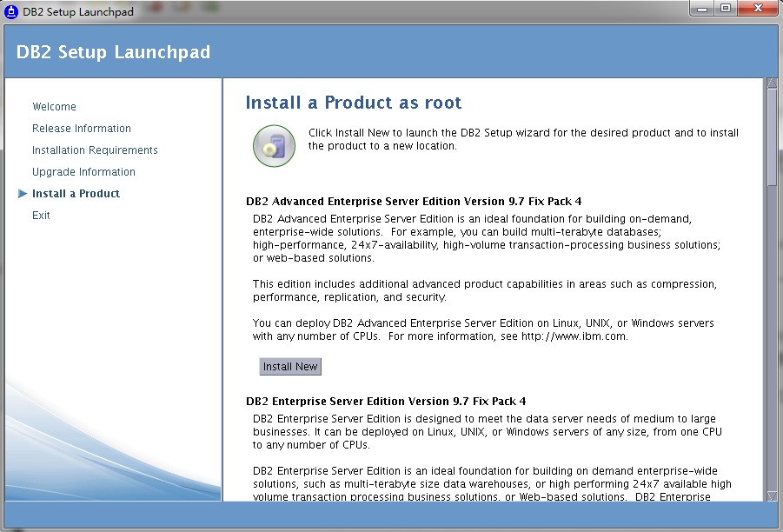
Task: Go to Installation Requirements section
Action: click(x=95, y=150)
